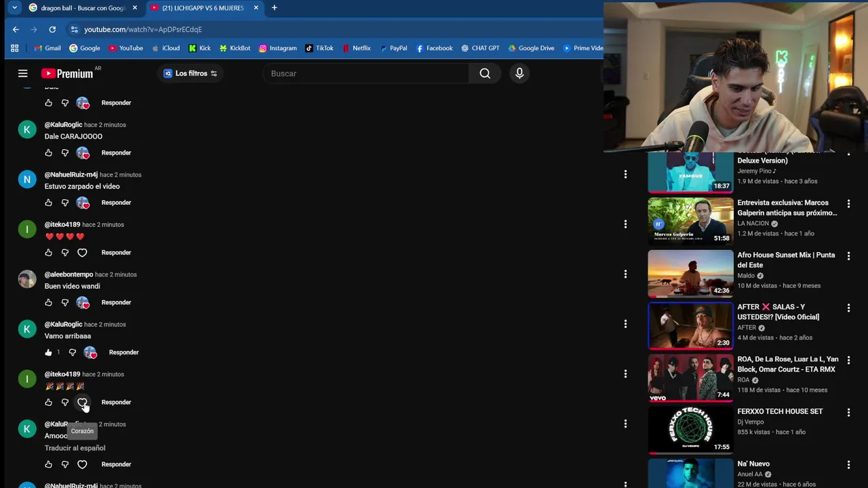The width and height of the screenshot is (868, 488).
Task: Like the 'Dale CARAJOOOO' comment
Action: (x=48, y=152)
